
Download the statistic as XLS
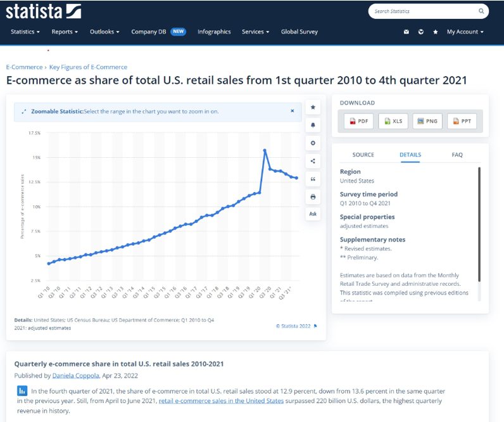(393, 121)
